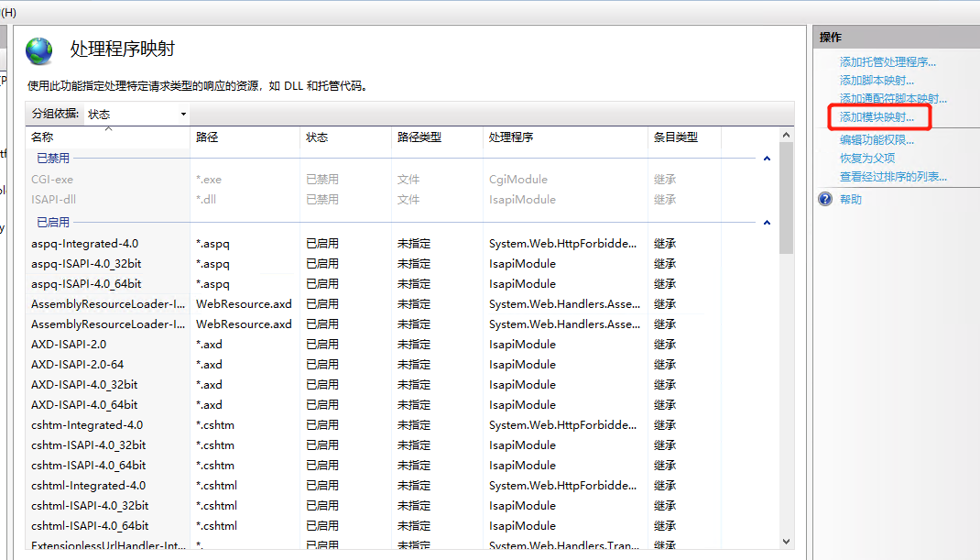Collapse the 已禁用 group
Image resolution: width=980 pixels, height=560 pixels.
click(767, 159)
